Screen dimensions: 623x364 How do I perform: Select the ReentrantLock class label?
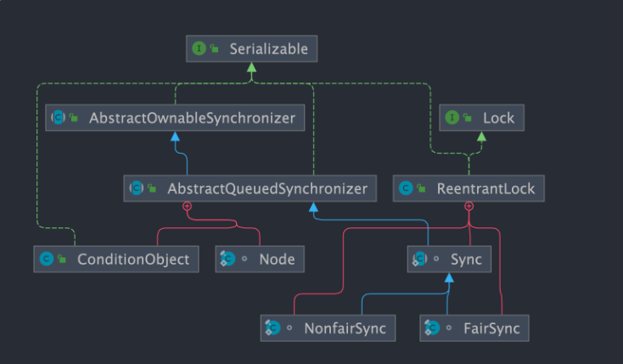click(x=486, y=188)
